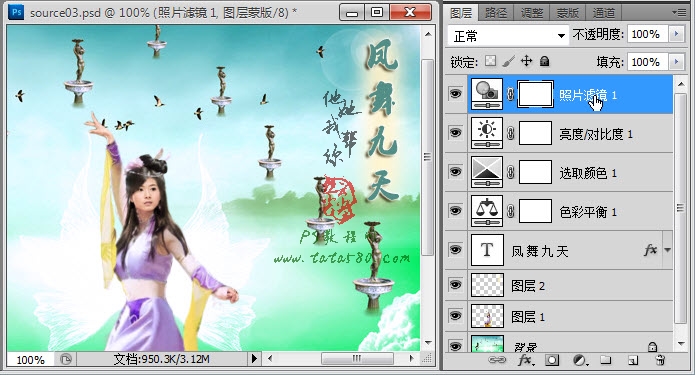Click the delete layer trash icon
This screenshot has width=695, height=375.
[x=660, y=360]
